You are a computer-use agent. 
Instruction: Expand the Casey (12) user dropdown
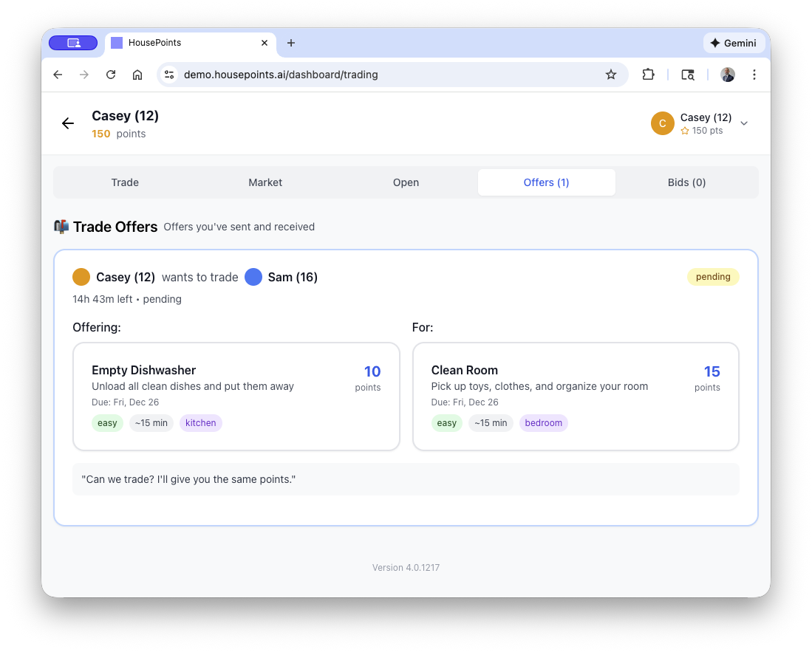tap(744, 123)
